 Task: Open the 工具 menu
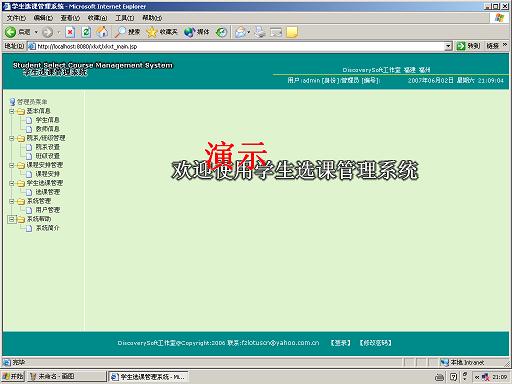click(125, 18)
